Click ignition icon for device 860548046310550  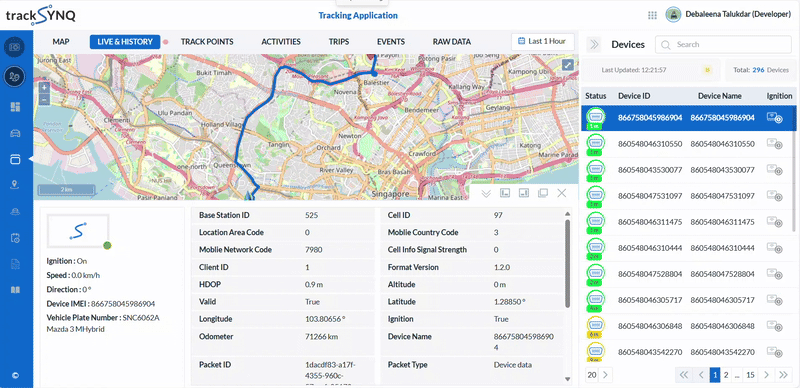774,144
